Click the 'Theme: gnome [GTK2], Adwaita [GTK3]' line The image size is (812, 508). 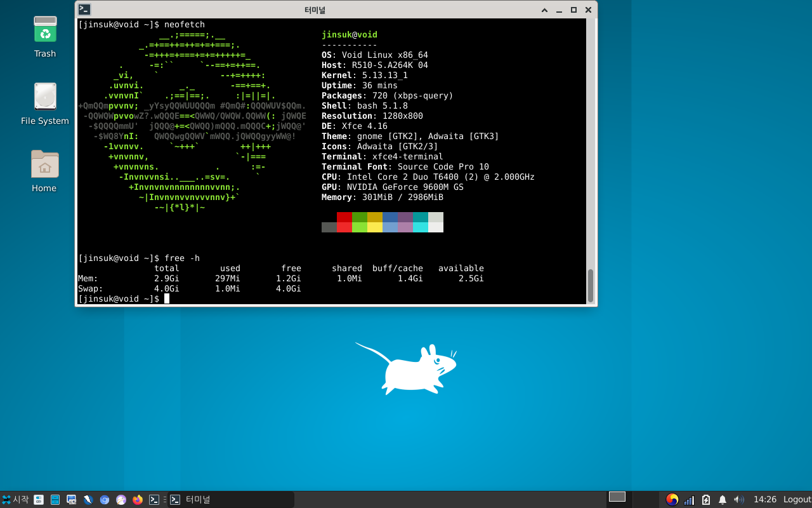coord(410,137)
